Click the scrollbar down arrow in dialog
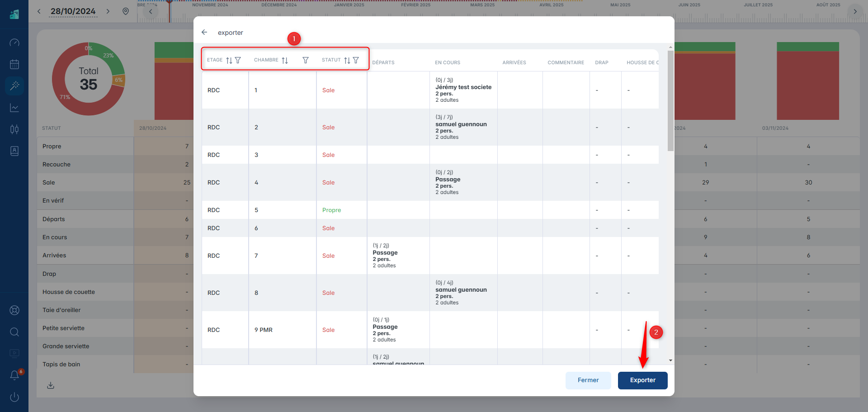The width and height of the screenshot is (868, 412). tap(670, 360)
